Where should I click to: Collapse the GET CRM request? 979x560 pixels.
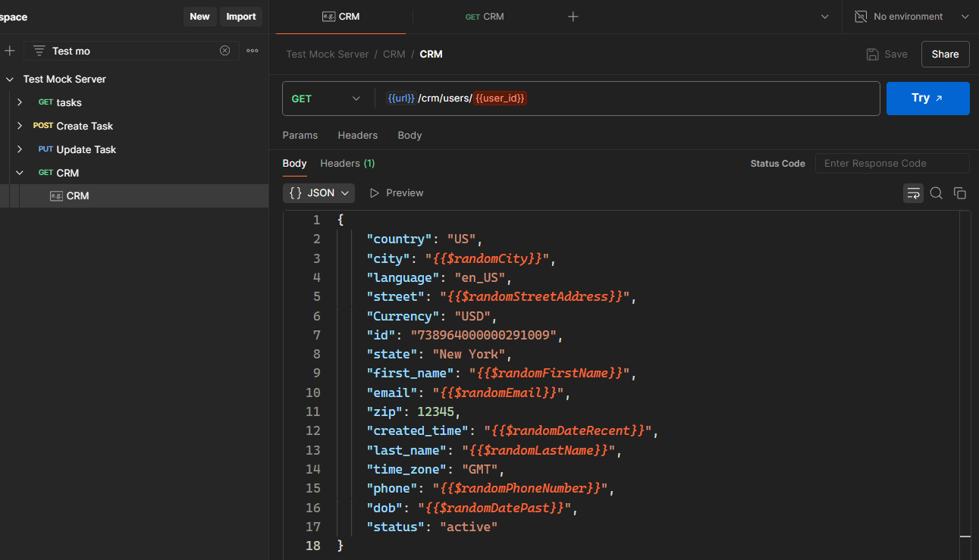point(20,173)
